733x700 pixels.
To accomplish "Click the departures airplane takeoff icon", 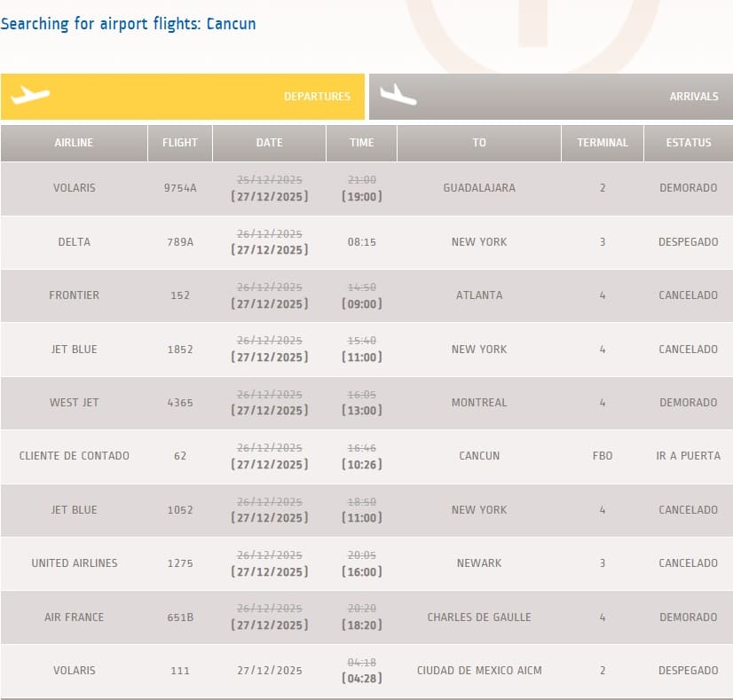I will (x=29, y=95).
